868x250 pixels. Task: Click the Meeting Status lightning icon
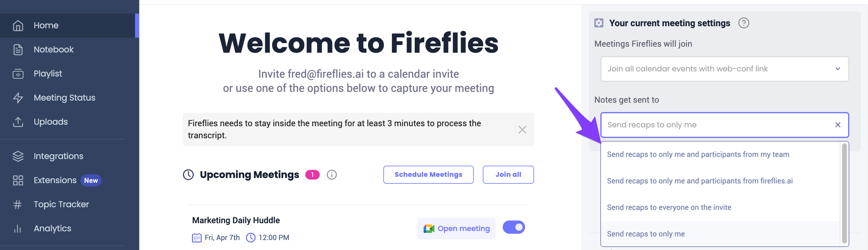[x=18, y=98]
